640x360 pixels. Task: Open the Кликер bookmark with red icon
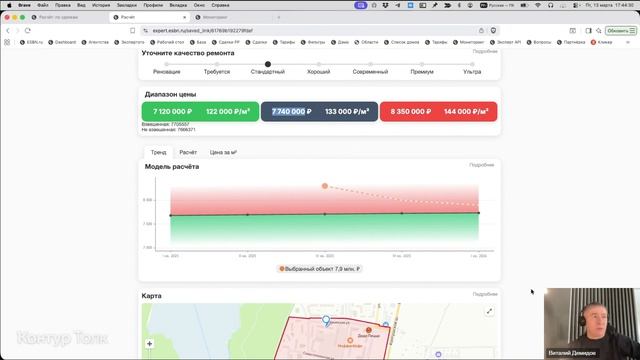pos(602,42)
